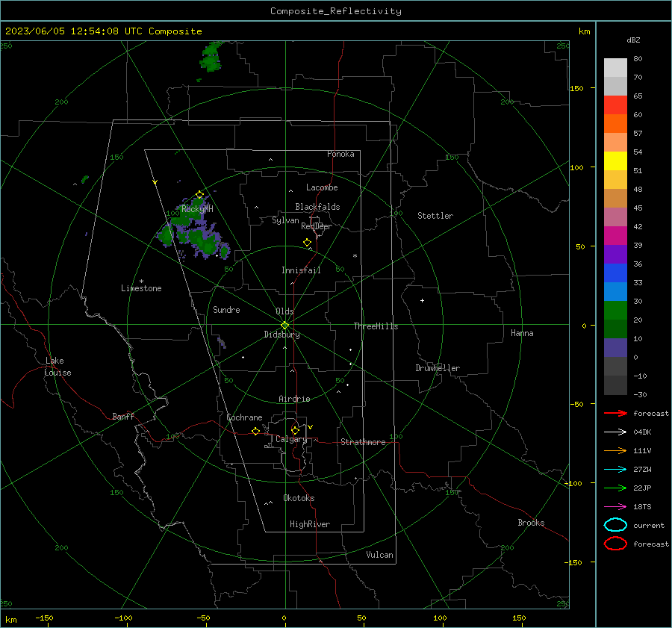Click the white 04DK arrow icon
The image size is (672, 628).
click(615, 432)
